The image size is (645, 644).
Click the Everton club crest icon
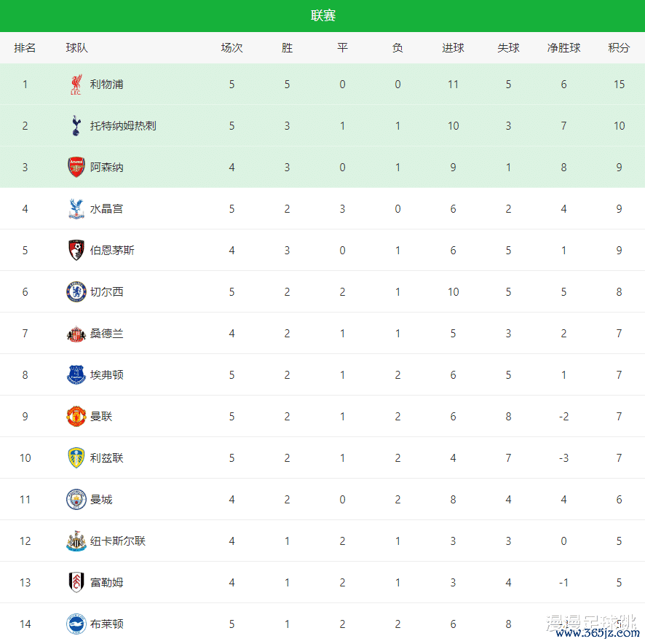click(76, 375)
